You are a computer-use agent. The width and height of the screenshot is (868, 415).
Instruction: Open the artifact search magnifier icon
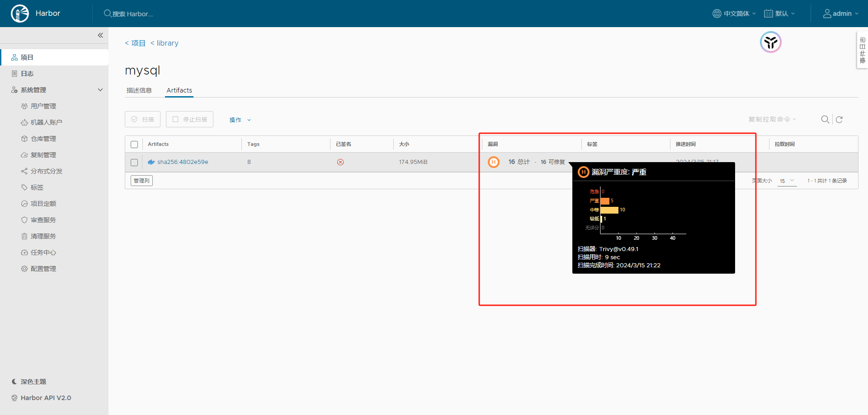825,120
